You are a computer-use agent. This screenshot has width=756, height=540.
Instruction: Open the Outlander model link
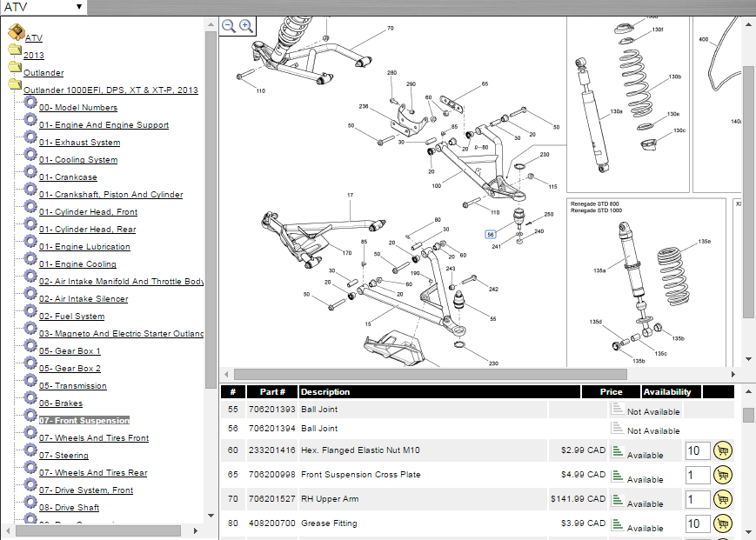coord(43,73)
